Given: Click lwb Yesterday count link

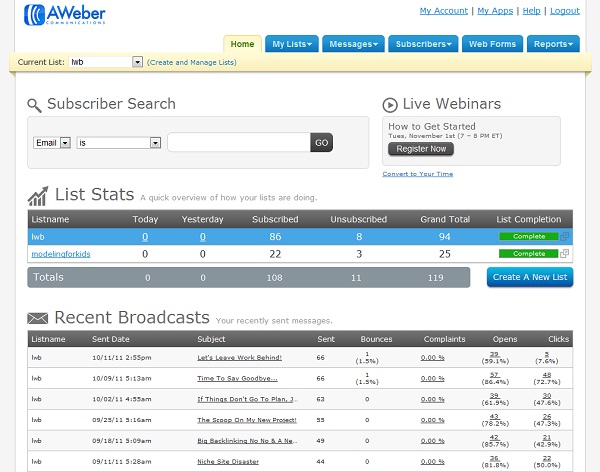Looking at the screenshot, I should [203, 237].
